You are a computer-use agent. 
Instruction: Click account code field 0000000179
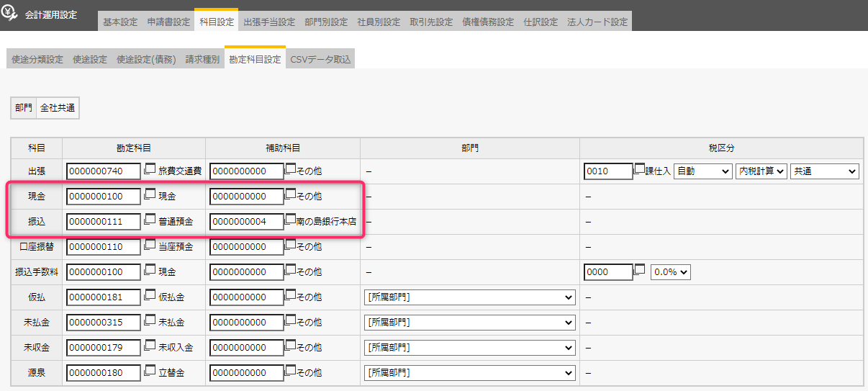coord(104,348)
